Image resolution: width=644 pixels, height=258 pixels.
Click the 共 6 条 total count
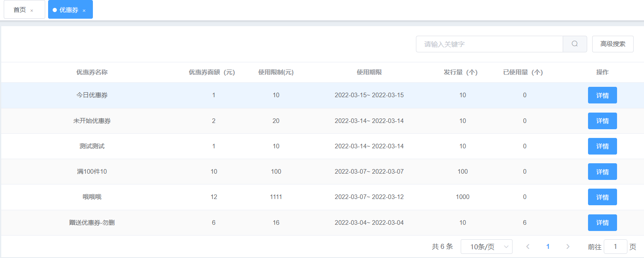[442, 246]
